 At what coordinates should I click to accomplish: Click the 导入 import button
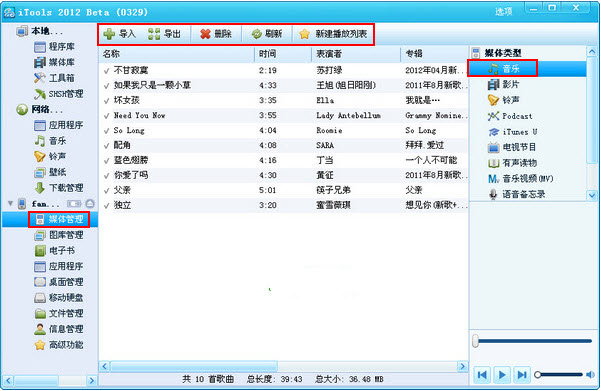tap(120, 34)
